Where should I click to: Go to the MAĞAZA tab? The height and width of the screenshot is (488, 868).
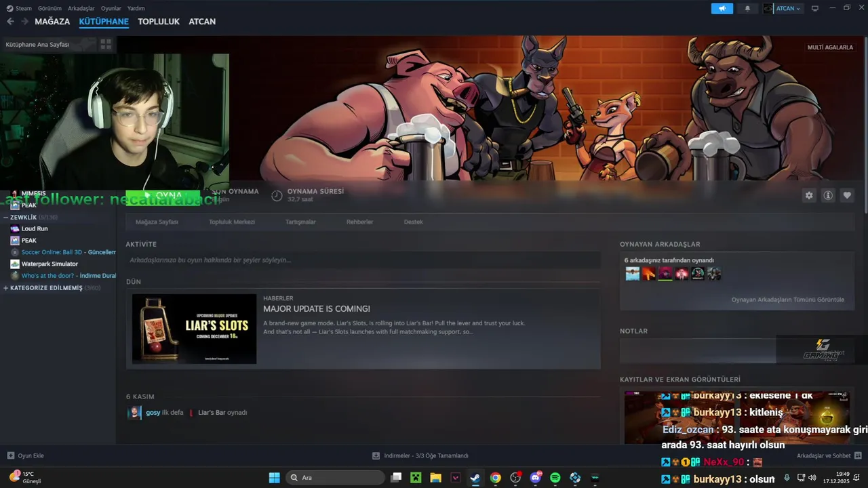point(52,22)
